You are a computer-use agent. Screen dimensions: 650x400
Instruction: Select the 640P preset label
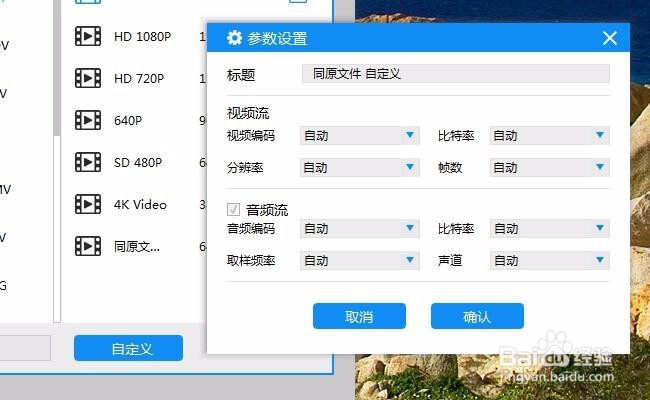tap(128, 121)
